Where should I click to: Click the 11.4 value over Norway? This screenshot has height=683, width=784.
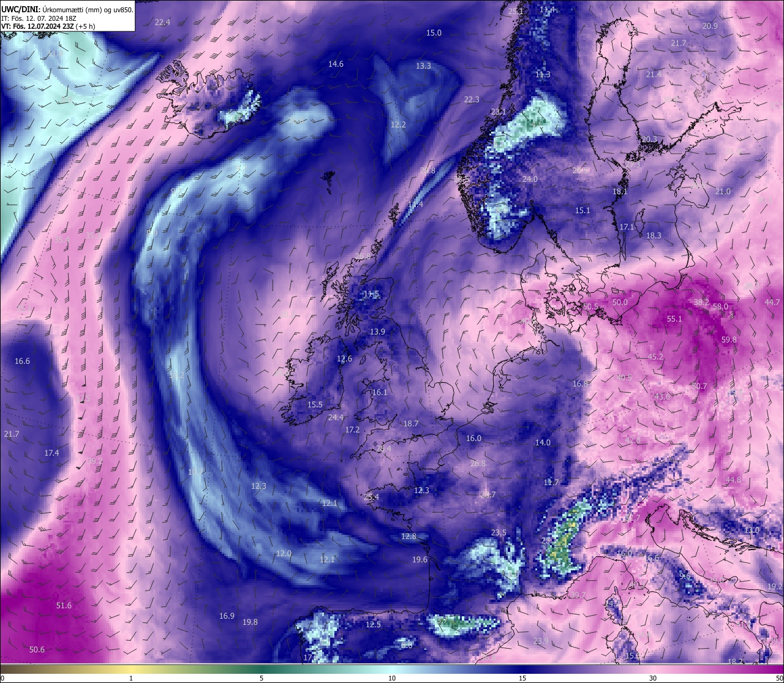tap(547, 10)
